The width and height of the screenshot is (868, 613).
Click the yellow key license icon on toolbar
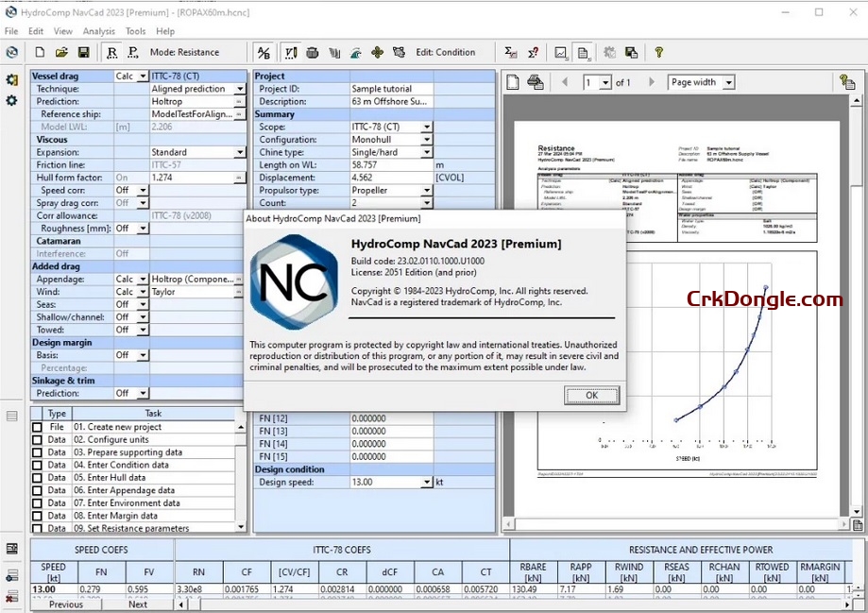(x=658, y=52)
